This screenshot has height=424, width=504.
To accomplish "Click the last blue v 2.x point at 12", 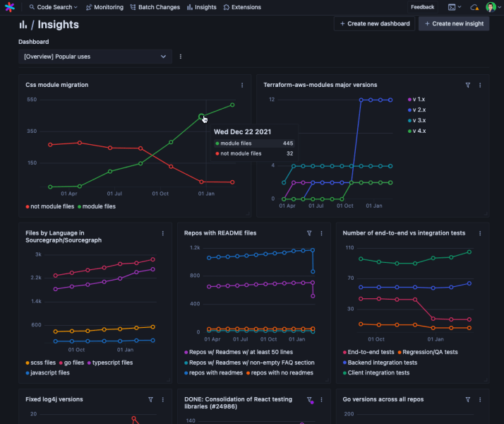I will [x=390, y=100].
